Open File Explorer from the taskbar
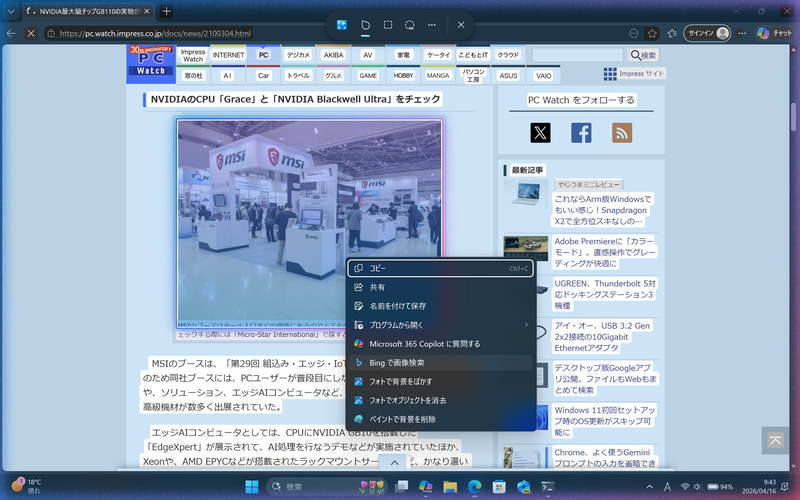Image resolution: width=800 pixels, height=500 pixels. coord(450,487)
